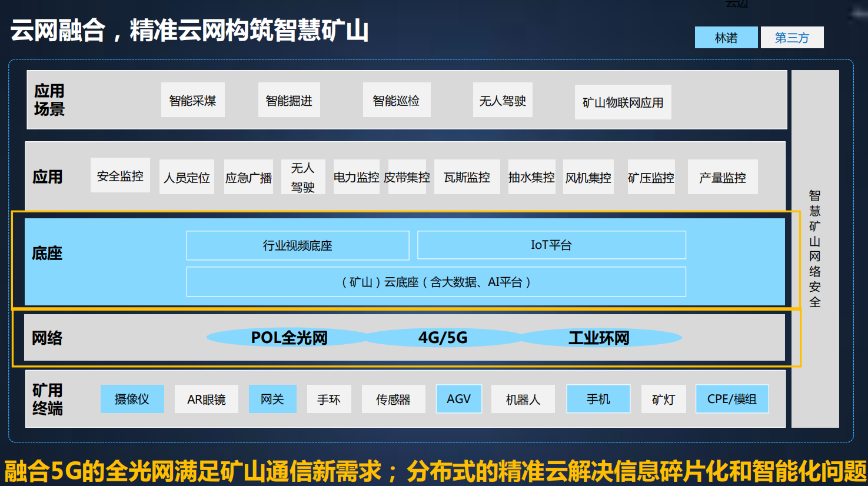Click the 应急广播 application box
Screen dimensions: 868x486
click(x=248, y=177)
